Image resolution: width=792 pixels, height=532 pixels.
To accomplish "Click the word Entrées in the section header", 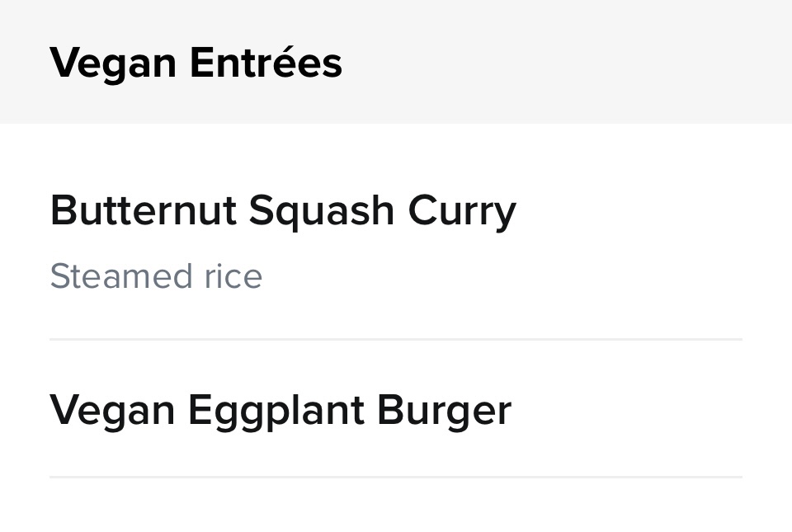I will coord(266,63).
